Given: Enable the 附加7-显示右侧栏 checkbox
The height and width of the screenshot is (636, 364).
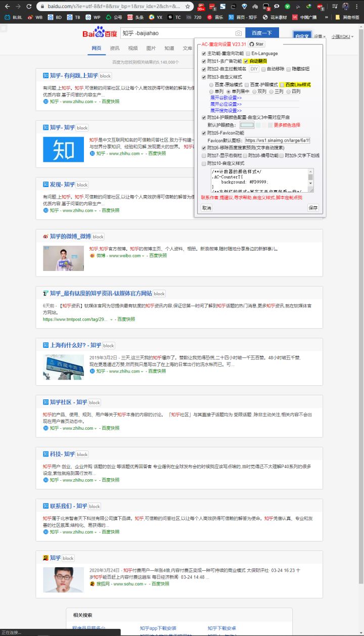Looking at the screenshot, I should pos(204,156).
